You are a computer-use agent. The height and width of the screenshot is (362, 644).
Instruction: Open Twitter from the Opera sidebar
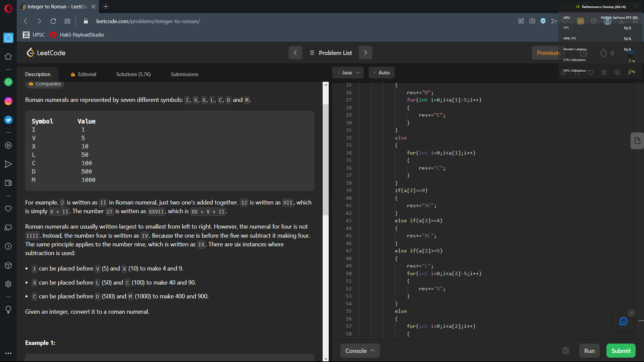coord(8,120)
